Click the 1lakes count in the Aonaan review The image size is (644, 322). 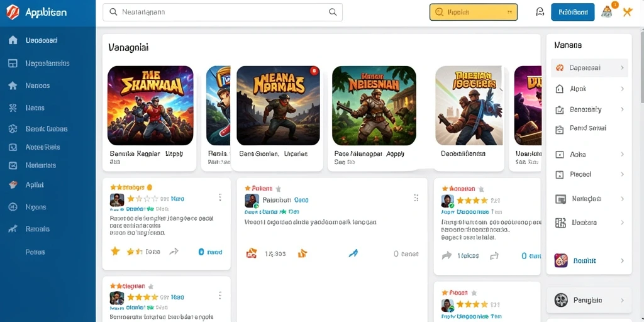tap(468, 255)
